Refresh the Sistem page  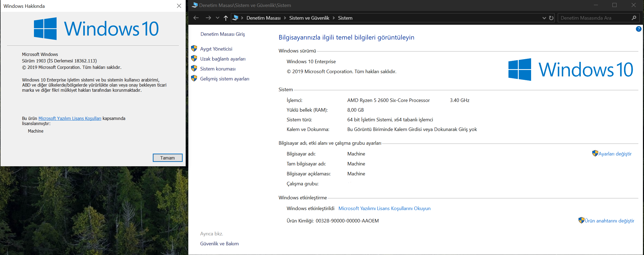[551, 18]
